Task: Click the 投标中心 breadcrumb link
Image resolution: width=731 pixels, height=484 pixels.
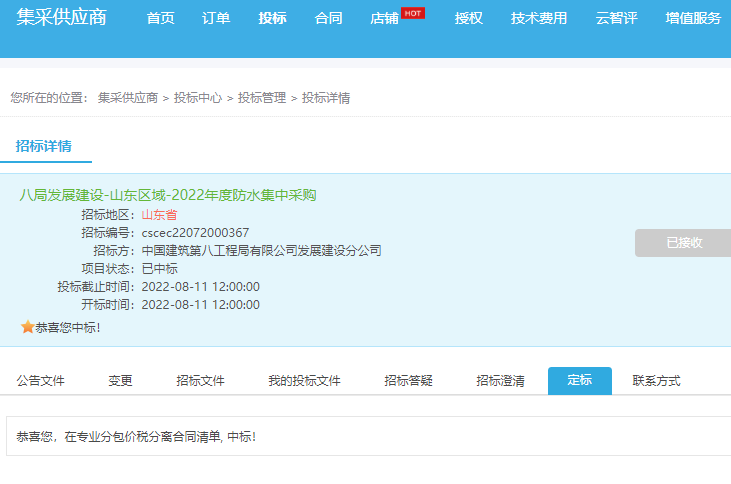Action: (198, 98)
